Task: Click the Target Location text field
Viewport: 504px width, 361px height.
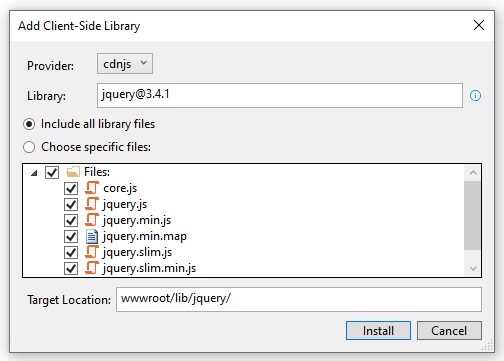Action: tap(299, 299)
